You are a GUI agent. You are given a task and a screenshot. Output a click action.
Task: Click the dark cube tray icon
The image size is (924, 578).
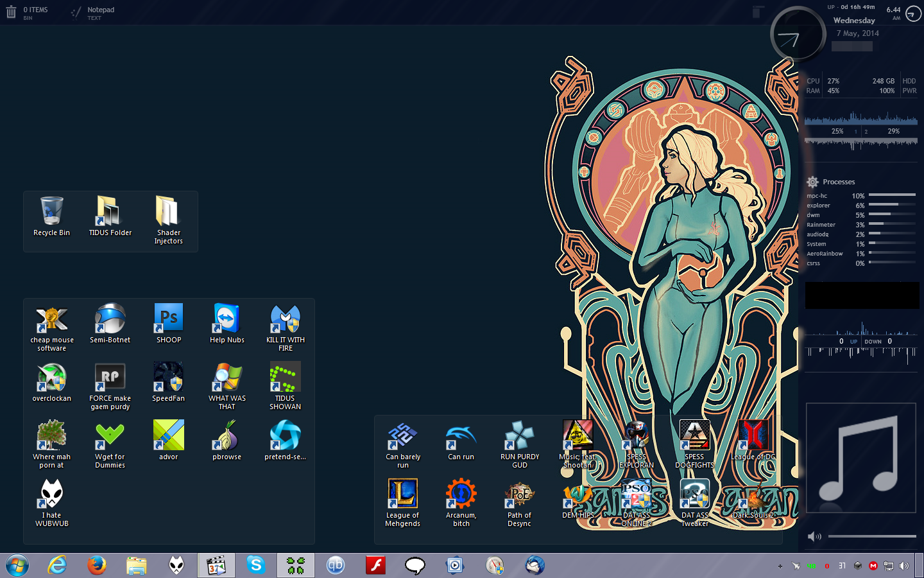(858, 566)
